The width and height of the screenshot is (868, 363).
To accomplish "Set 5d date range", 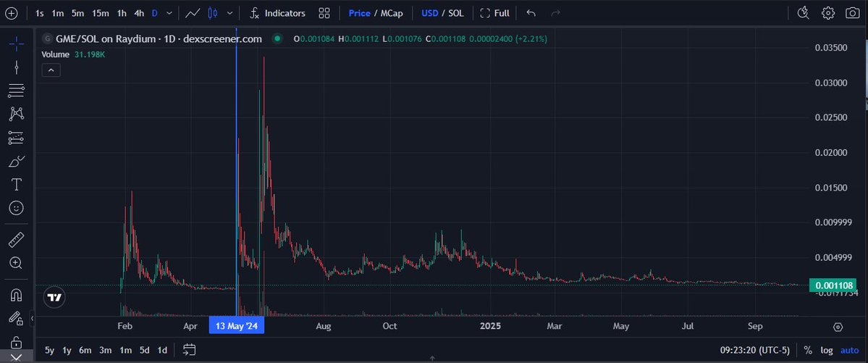I will click(x=145, y=350).
